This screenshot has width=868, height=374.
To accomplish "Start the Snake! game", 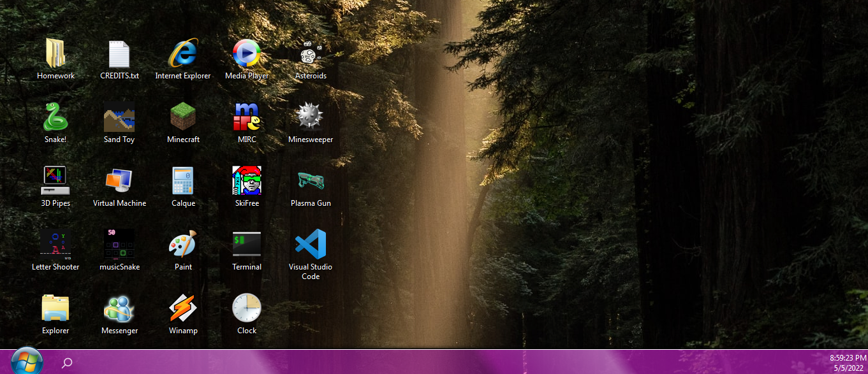I will 55,122.
